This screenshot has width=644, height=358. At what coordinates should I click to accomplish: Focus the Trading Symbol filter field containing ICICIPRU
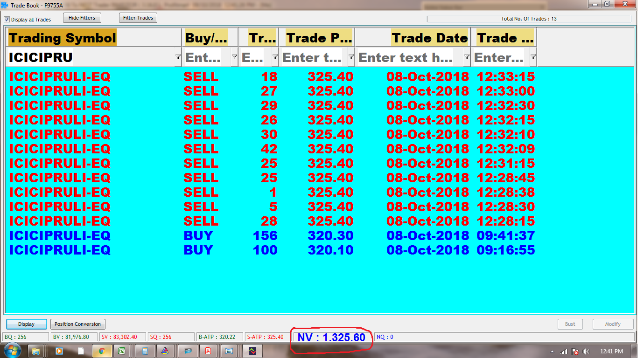click(x=91, y=57)
